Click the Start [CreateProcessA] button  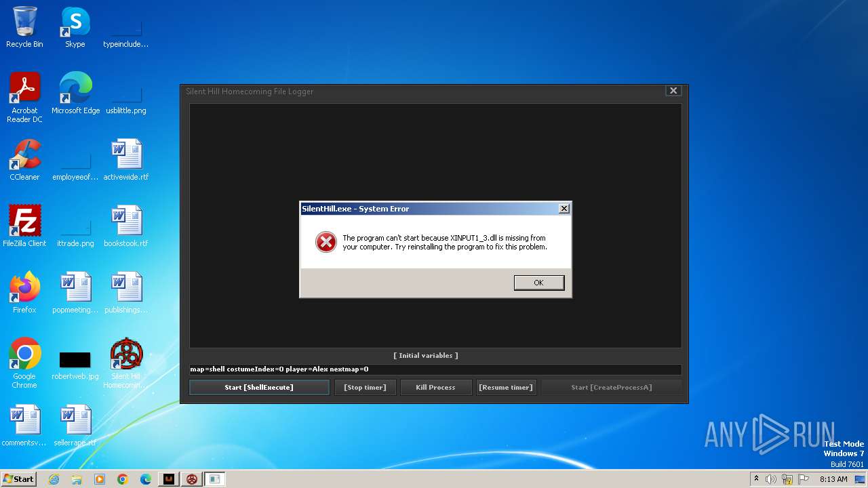[x=611, y=387]
